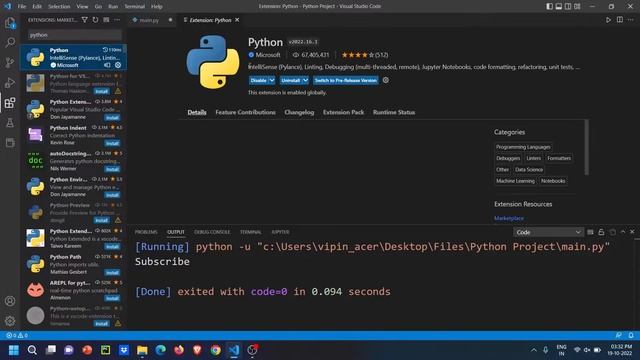The height and width of the screenshot is (360, 640).
Task: Toggle output scroll lock
Action: 601,232
